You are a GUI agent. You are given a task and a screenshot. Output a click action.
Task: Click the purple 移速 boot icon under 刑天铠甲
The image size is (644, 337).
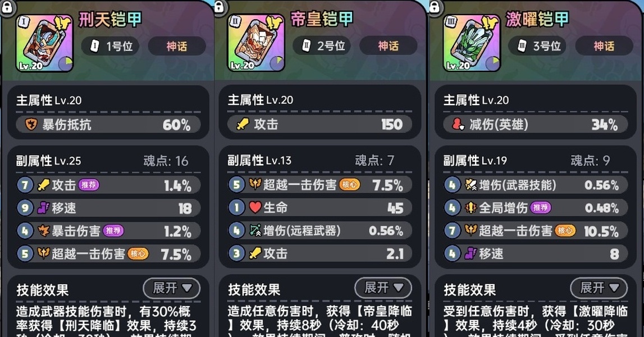coord(43,208)
